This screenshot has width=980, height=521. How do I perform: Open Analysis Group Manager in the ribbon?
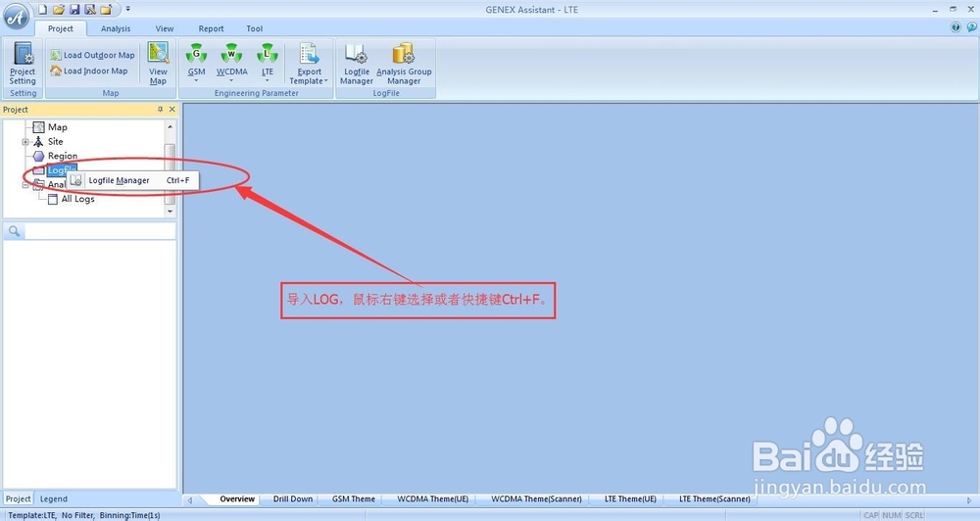click(x=404, y=63)
